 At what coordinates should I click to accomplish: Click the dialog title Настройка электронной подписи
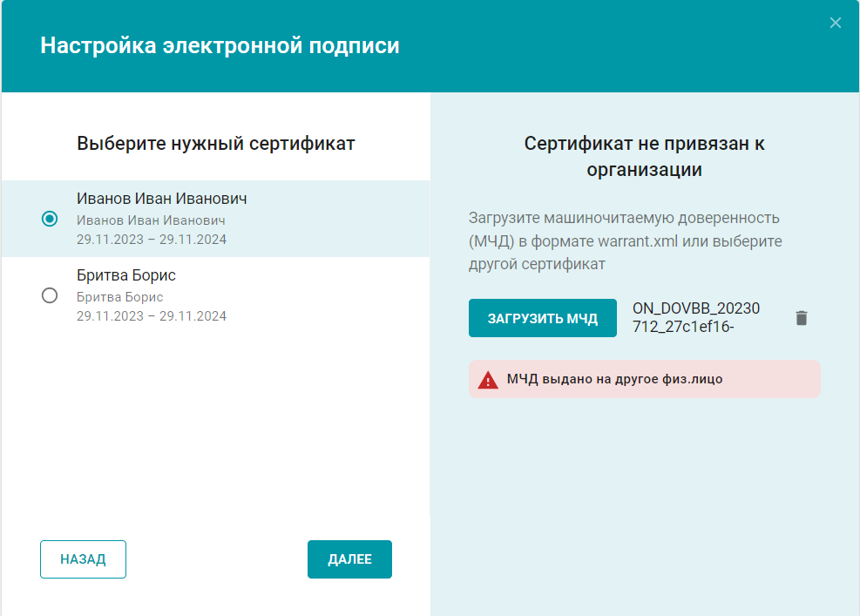coord(220,46)
